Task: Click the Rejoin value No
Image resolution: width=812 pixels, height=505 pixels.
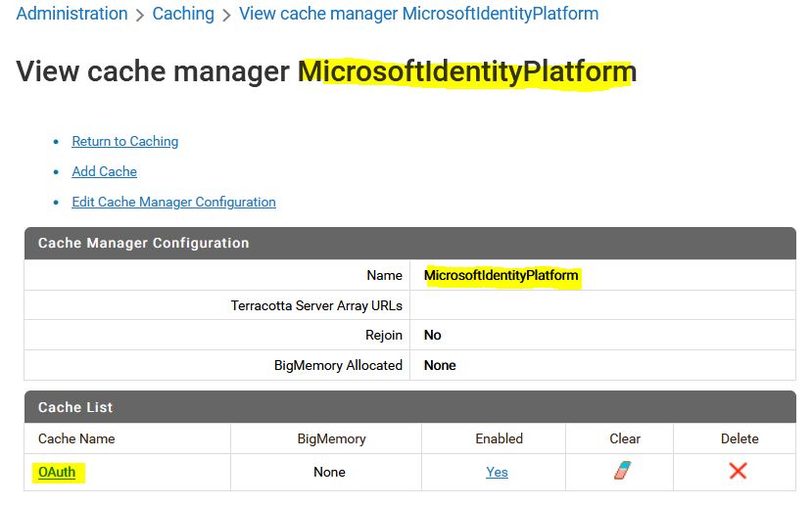Action: (x=432, y=336)
